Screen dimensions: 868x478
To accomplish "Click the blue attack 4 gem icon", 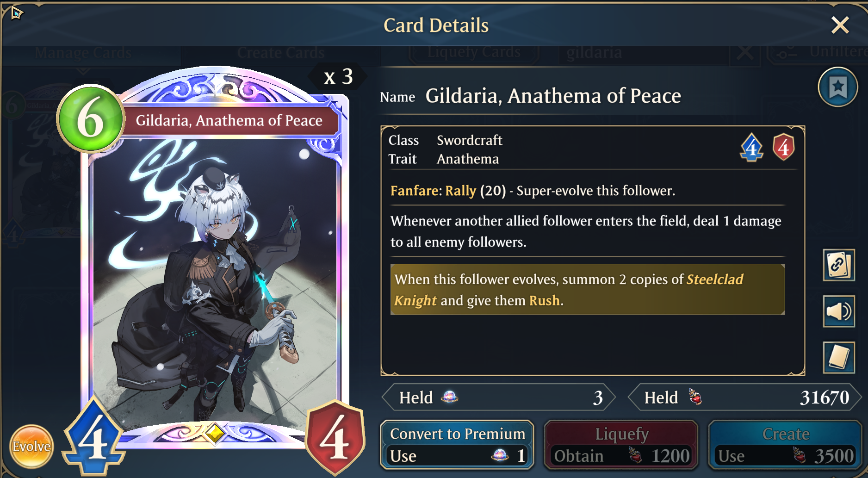I will (751, 148).
